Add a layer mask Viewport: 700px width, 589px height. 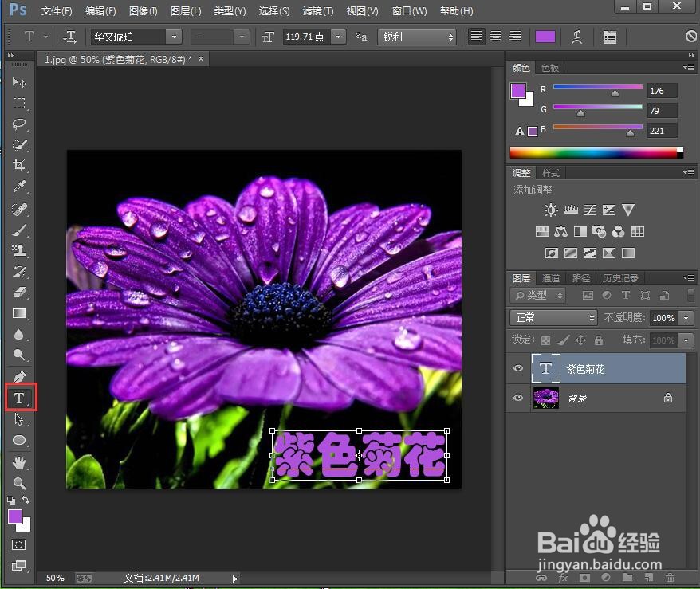[584, 577]
